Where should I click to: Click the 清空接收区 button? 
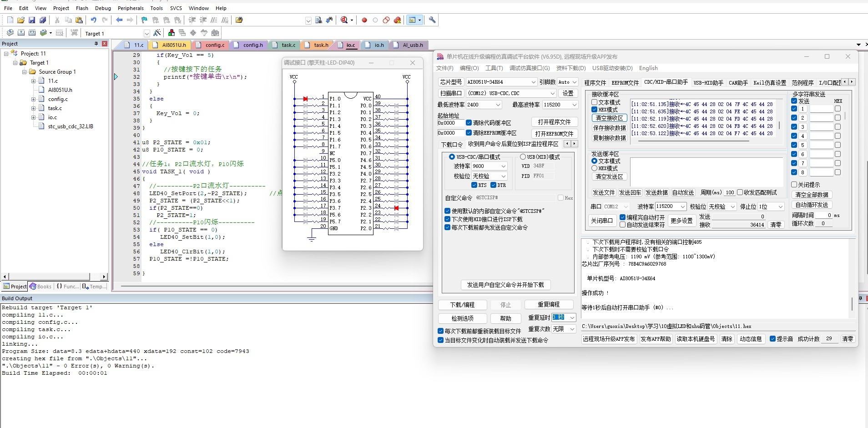[x=609, y=118]
